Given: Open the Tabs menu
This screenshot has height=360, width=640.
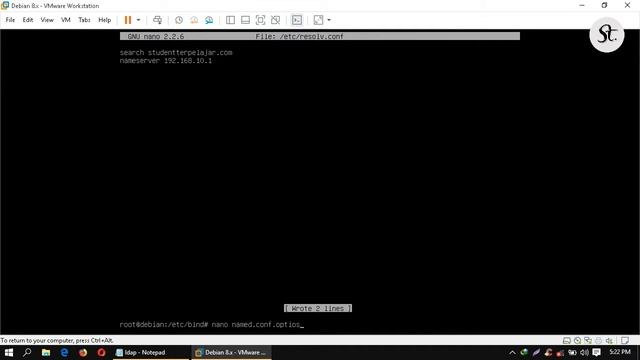Looking at the screenshot, I should pos(84,20).
